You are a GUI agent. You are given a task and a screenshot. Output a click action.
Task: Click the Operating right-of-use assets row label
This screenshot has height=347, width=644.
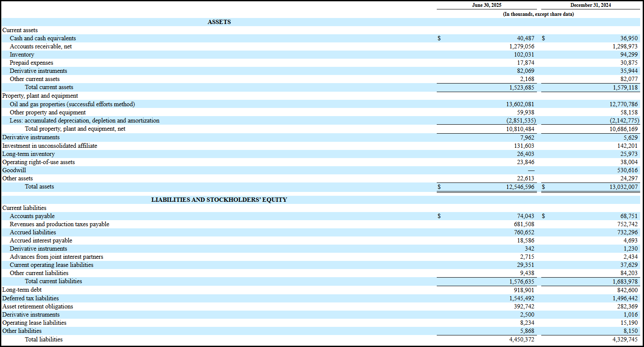tap(38, 162)
